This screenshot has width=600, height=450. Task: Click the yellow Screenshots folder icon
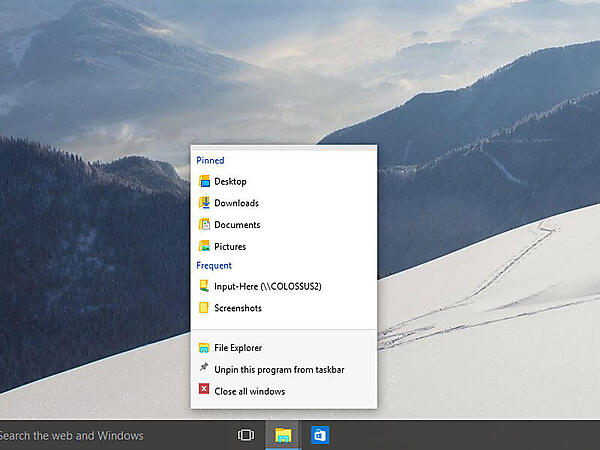(x=204, y=308)
